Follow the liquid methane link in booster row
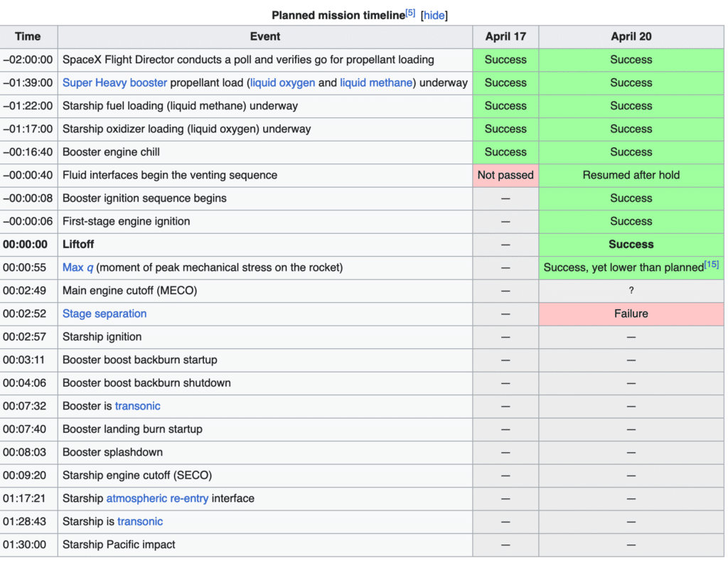This screenshot has width=728, height=563. pyautogui.click(x=376, y=82)
